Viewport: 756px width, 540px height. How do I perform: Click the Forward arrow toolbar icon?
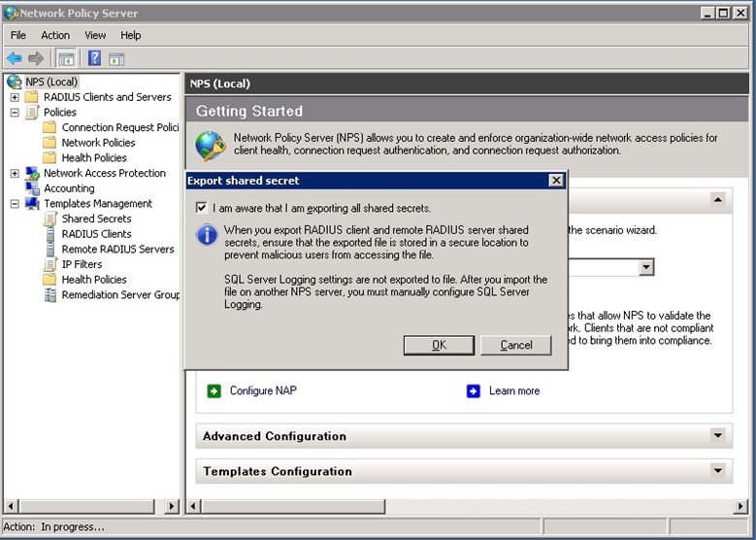pyautogui.click(x=36, y=59)
